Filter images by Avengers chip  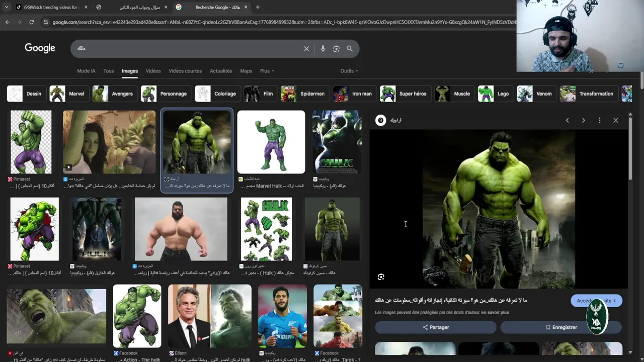114,94
